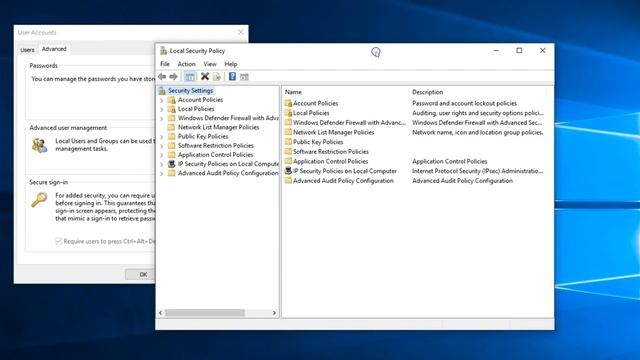Click 'Internet Protocol Security (IPsec)' description text
The image size is (640, 360).
[477, 171]
